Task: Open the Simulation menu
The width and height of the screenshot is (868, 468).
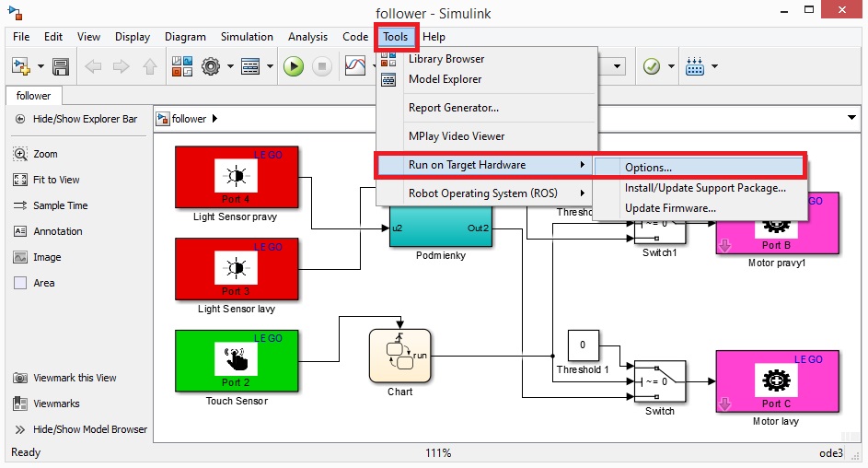Action: (247, 37)
